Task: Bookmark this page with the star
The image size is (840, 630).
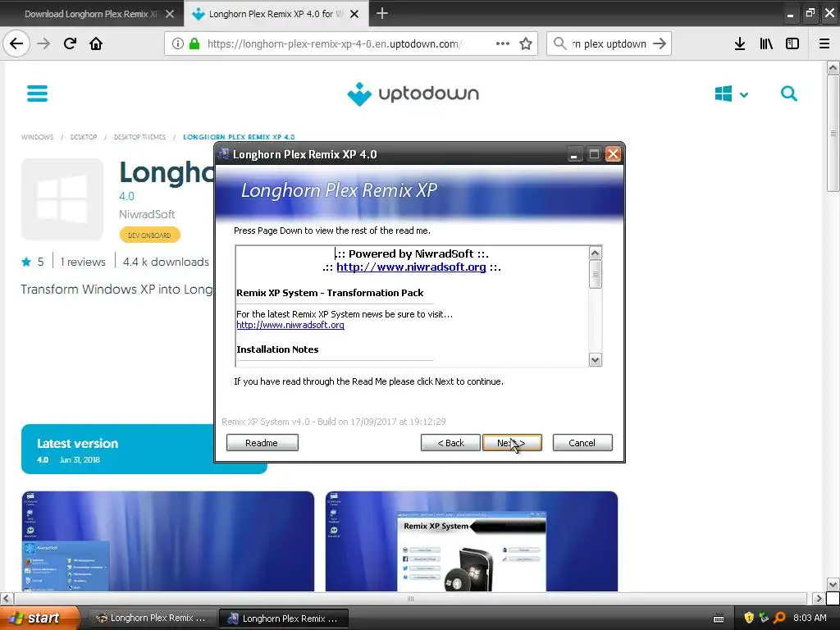Action: (526, 43)
